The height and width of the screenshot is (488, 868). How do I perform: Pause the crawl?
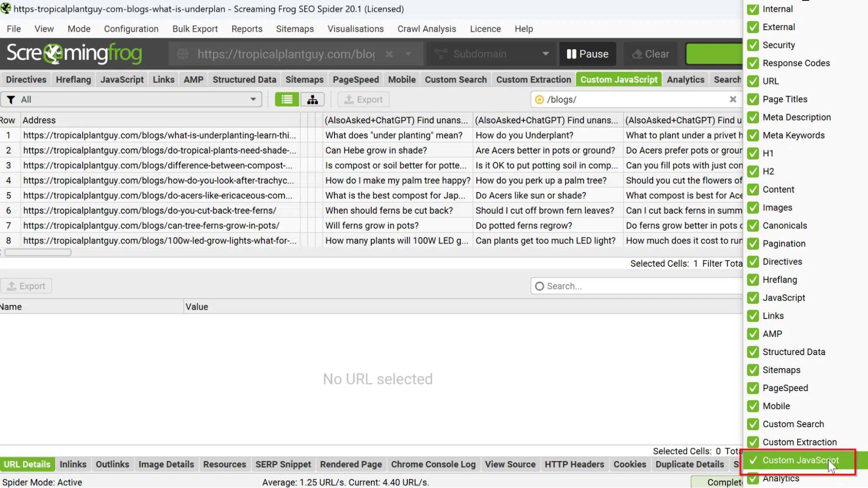pos(587,54)
